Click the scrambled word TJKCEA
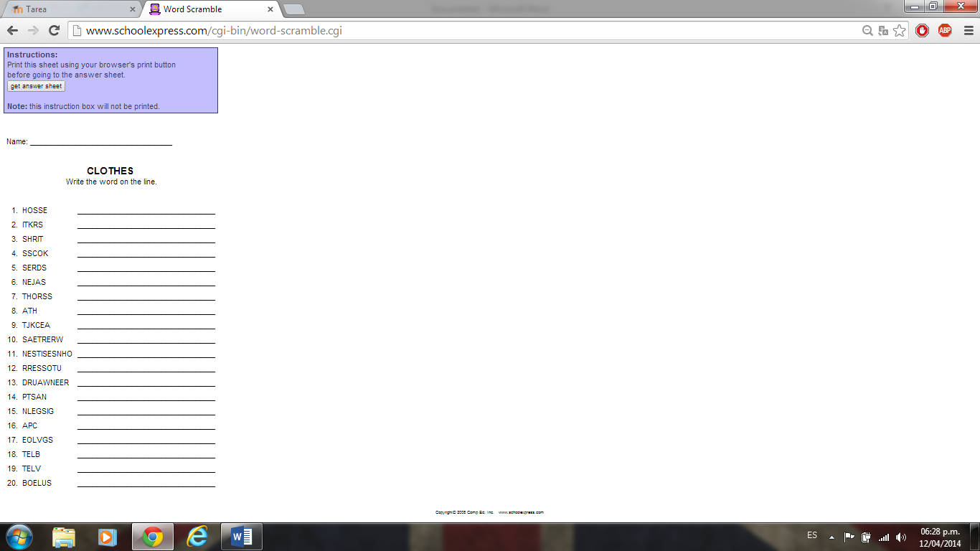This screenshot has width=980, height=551. [x=36, y=325]
